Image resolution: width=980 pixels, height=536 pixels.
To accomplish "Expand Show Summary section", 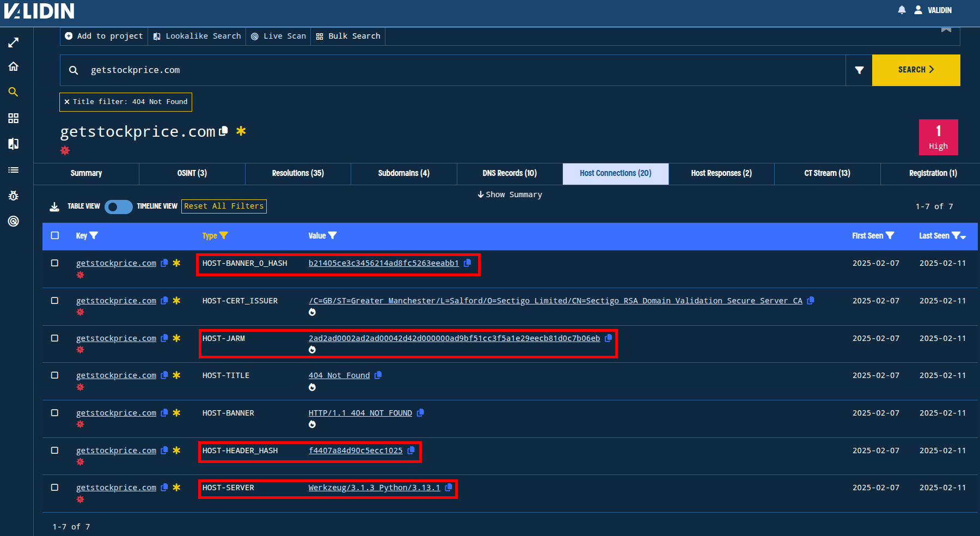I will click(x=510, y=194).
